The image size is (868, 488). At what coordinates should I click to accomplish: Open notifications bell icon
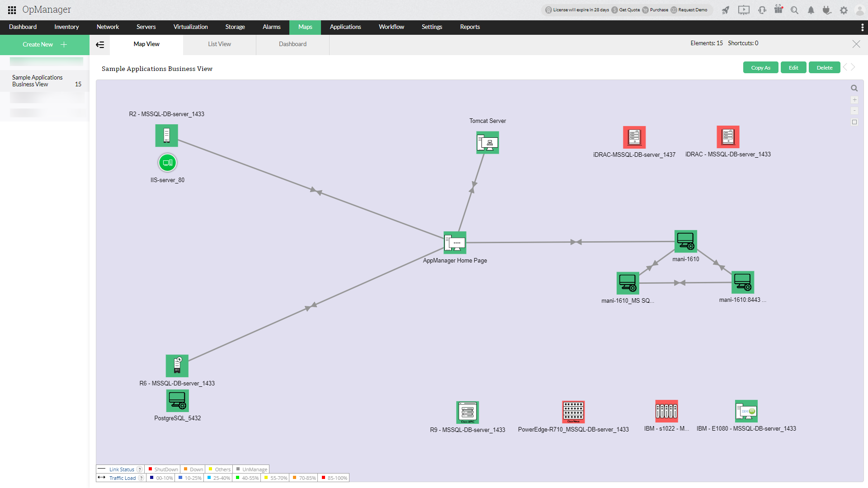[811, 10]
